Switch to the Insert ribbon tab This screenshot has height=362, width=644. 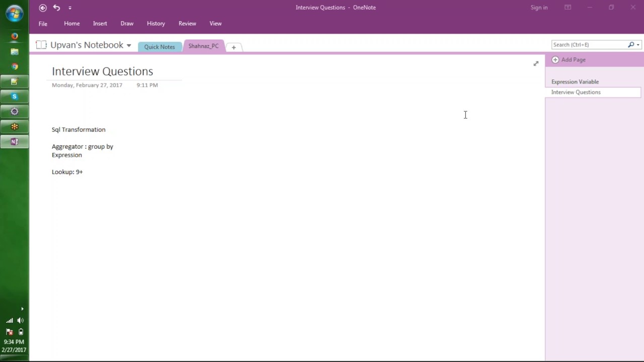coord(100,24)
